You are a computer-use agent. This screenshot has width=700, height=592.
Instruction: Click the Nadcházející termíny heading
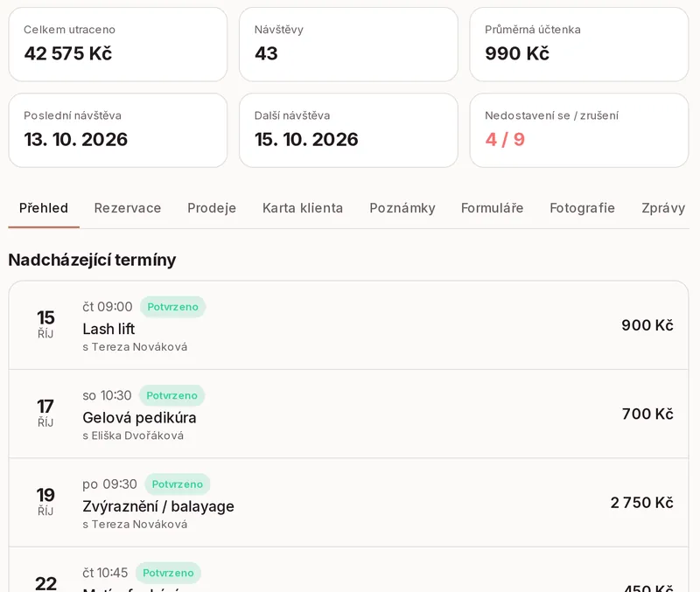[x=93, y=260]
